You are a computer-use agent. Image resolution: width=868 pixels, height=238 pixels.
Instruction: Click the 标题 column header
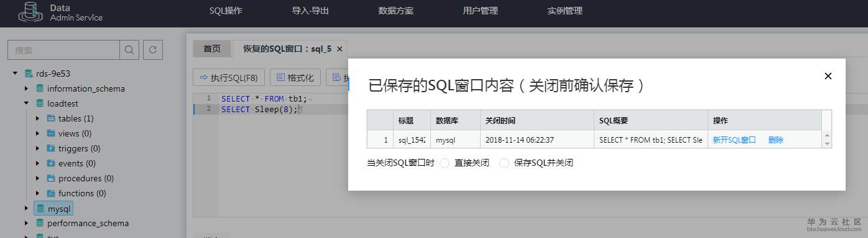(x=412, y=120)
